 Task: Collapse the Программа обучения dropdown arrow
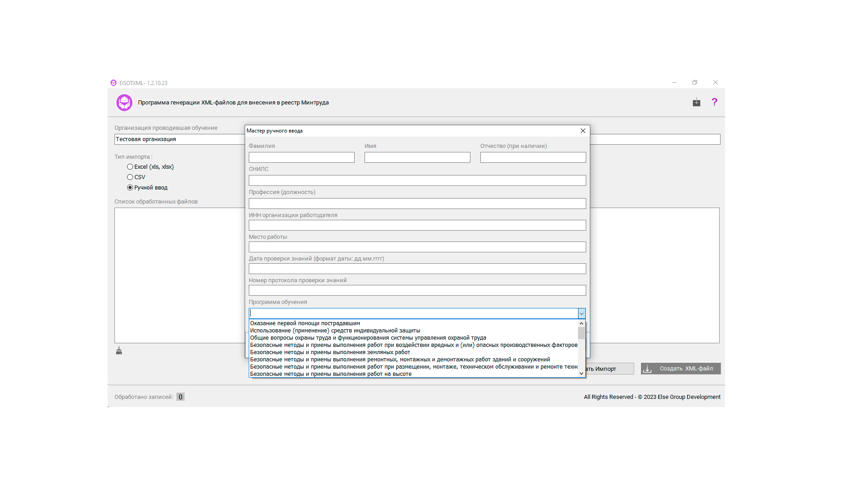pyautogui.click(x=582, y=313)
